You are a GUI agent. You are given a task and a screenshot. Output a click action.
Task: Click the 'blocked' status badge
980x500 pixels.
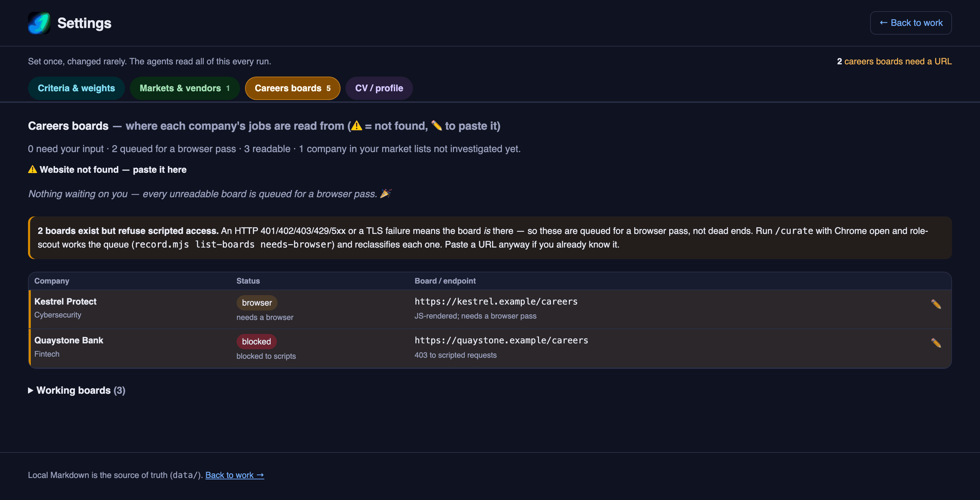point(257,342)
